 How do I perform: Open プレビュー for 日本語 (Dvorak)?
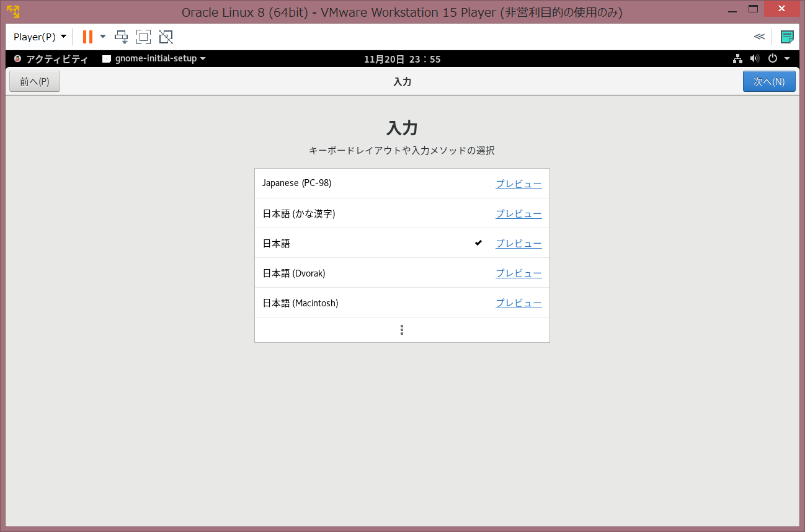(x=518, y=273)
